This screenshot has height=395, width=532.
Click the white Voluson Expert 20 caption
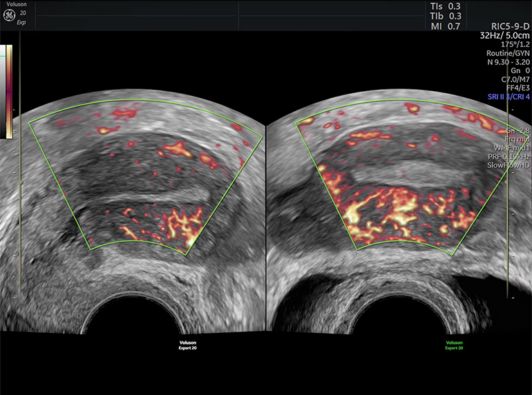(189, 345)
